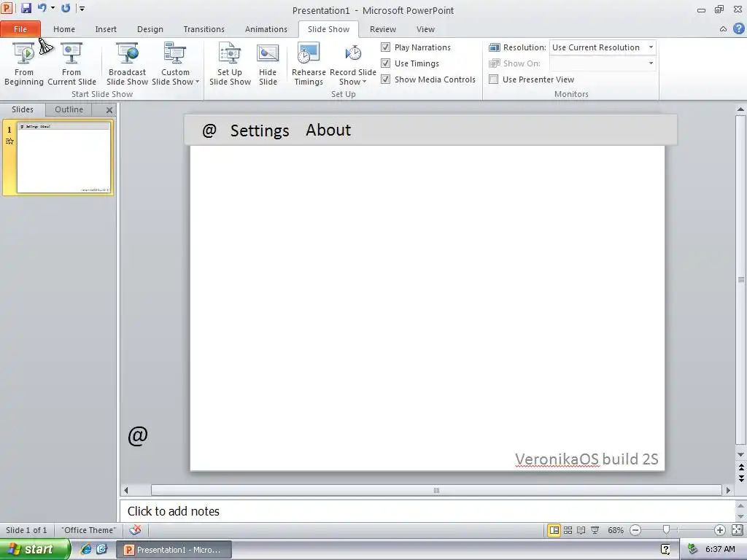747x560 pixels.
Task: Switch to Slide Sorter view
Action: point(568,530)
